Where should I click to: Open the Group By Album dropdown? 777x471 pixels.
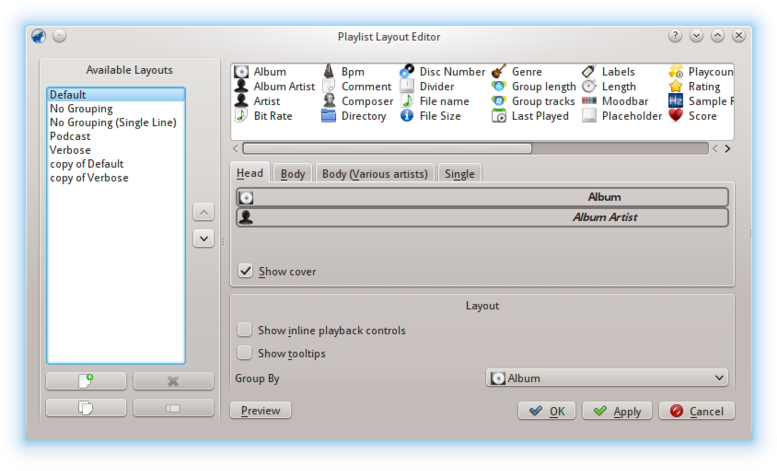pyautogui.click(x=606, y=378)
